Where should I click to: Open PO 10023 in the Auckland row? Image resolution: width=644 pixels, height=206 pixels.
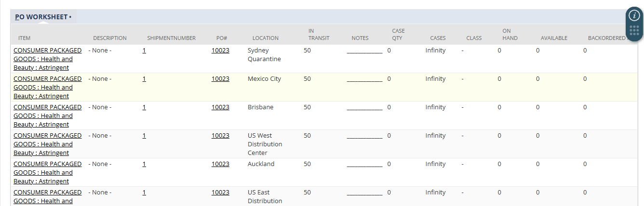point(220,164)
